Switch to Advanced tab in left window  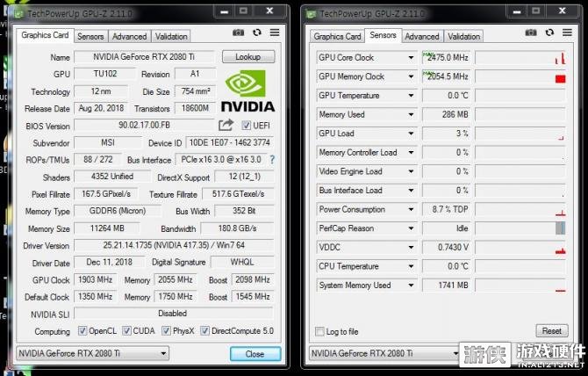[x=129, y=36]
